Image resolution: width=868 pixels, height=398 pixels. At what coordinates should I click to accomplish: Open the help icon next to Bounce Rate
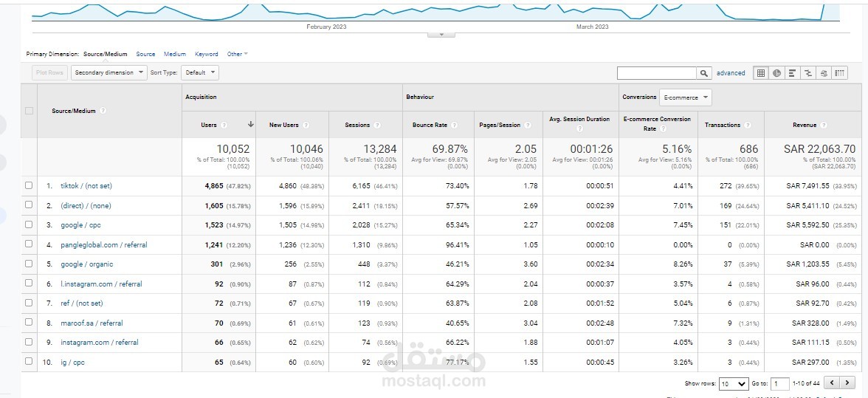click(454, 125)
